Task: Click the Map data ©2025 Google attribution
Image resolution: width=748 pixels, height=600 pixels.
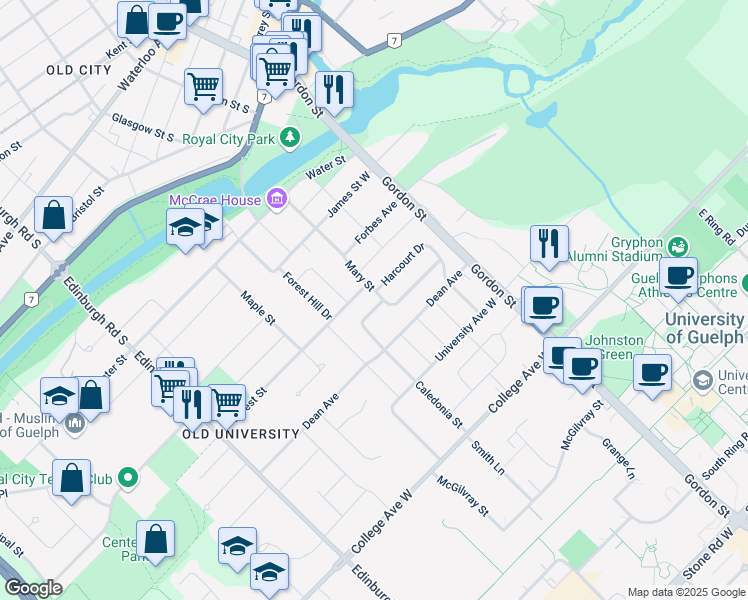Action: (x=686, y=592)
